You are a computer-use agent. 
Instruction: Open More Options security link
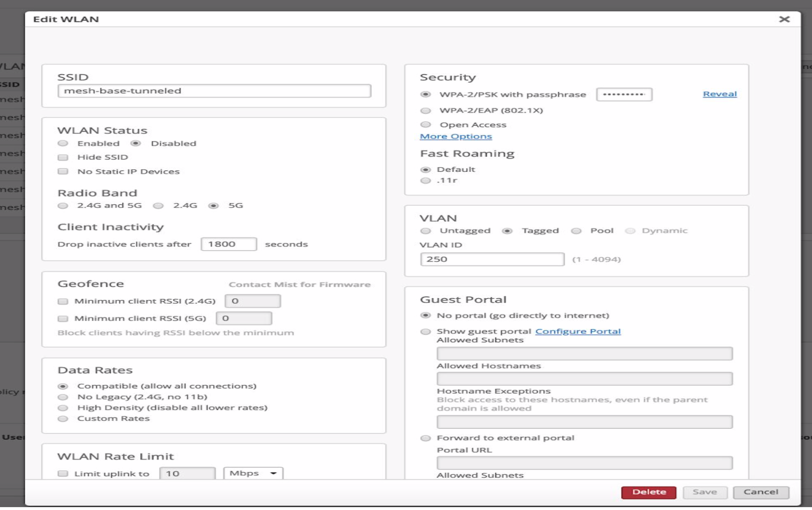point(455,136)
